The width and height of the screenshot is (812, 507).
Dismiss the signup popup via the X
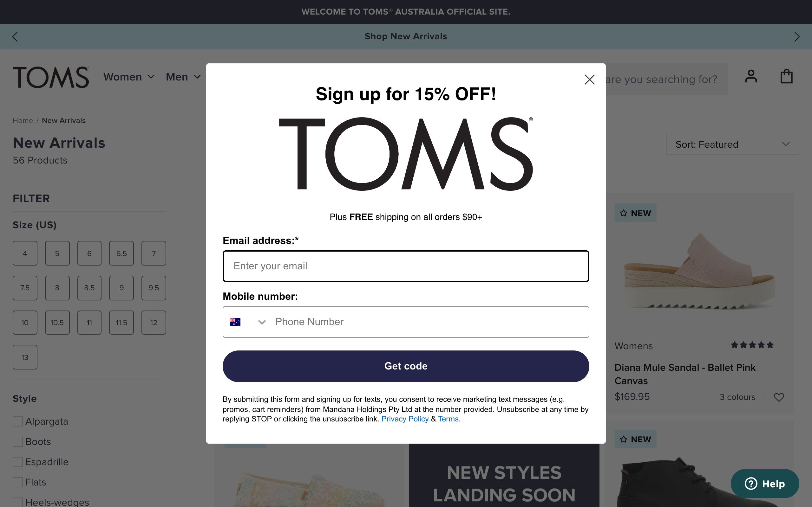click(x=590, y=80)
